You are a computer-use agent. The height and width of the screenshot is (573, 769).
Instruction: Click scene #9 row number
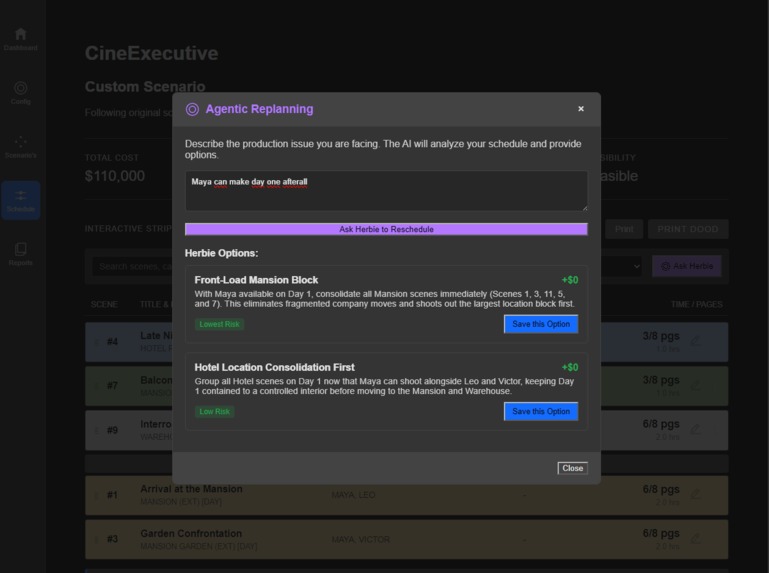(112, 430)
